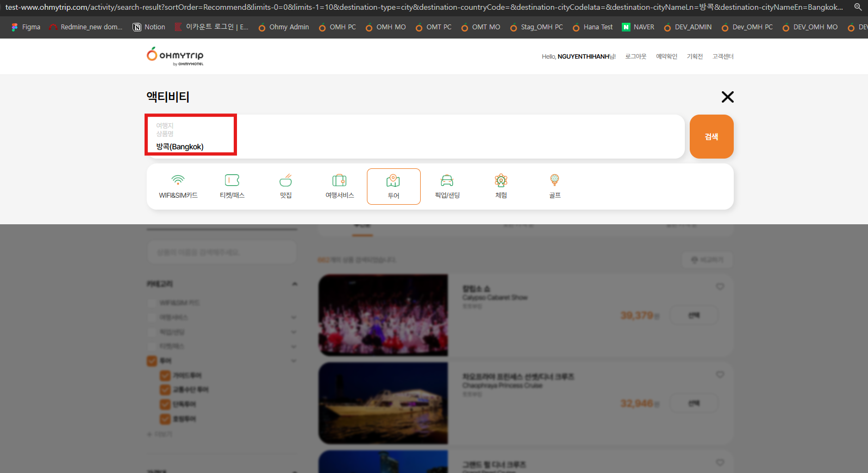Open the 고객센터 link
868x473 pixels.
[x=723, y=56]
